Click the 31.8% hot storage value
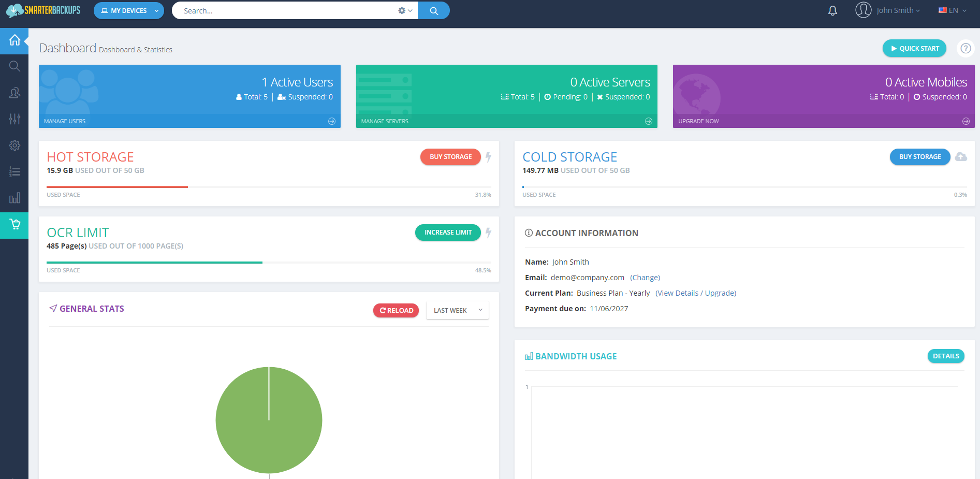The width and height of the screenshot is (980, 479). pos(483,195)
